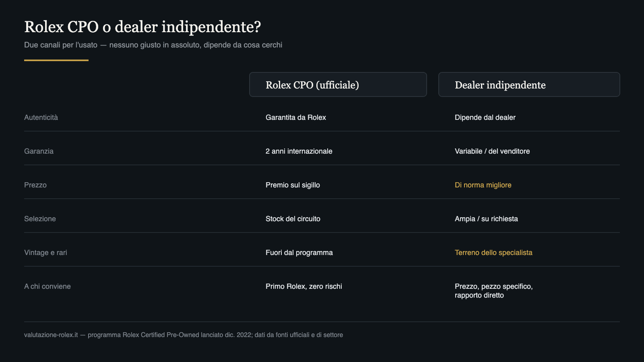
Task: Click the highlighted Di norma migliore text
Action: [x=483, y=185]
